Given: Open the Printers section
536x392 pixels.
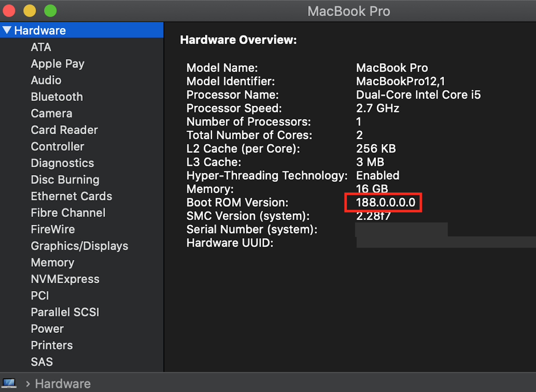Looking at the screenshot, I should click(x=52, y=345).
